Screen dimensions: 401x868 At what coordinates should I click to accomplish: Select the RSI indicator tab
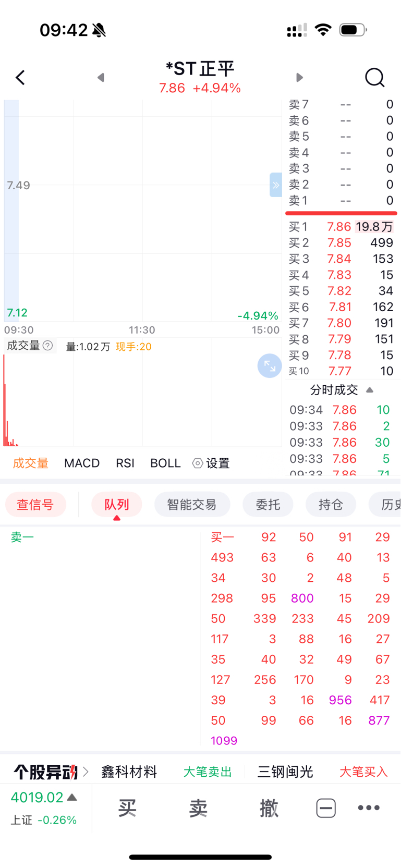pos(125,463)
